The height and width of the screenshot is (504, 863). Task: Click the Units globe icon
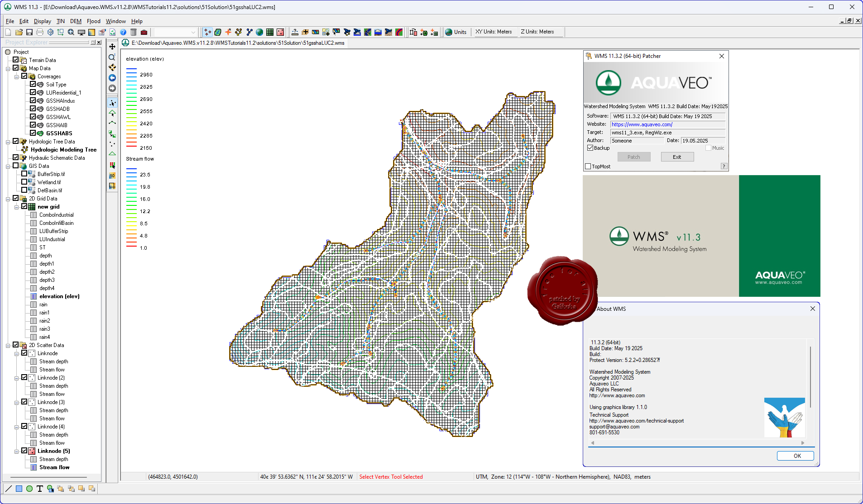(x=449, y=32)
